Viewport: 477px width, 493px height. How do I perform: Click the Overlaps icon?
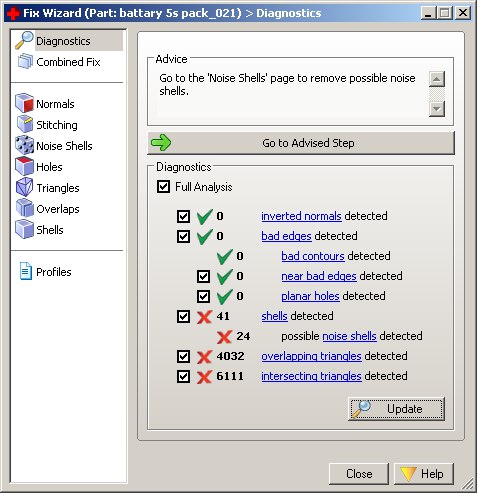coord(25,208)
